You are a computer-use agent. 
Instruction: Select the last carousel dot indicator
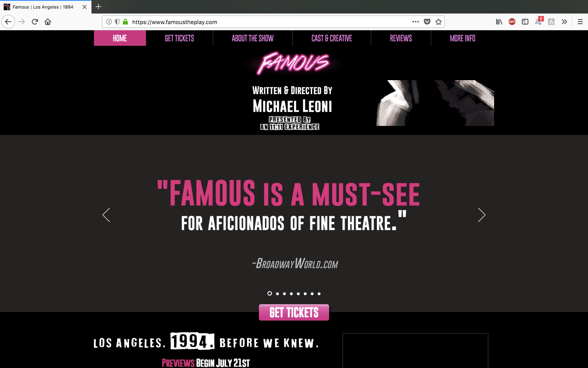319,294
